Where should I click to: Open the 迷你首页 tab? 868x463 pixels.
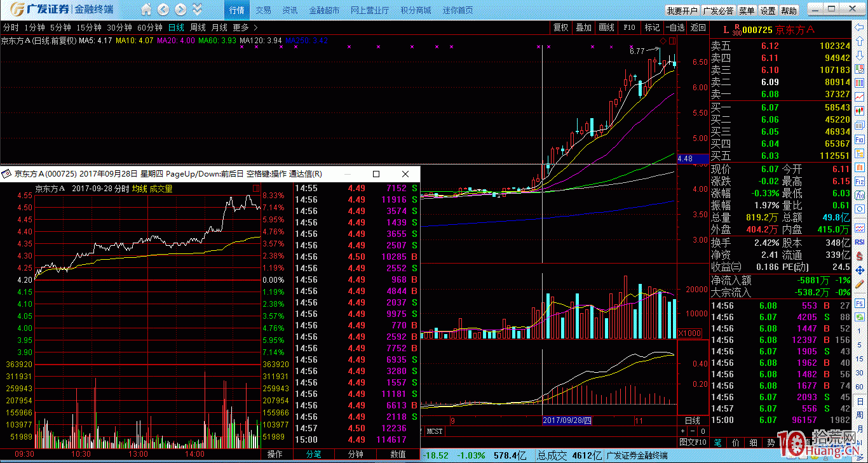tap(458, 11)
